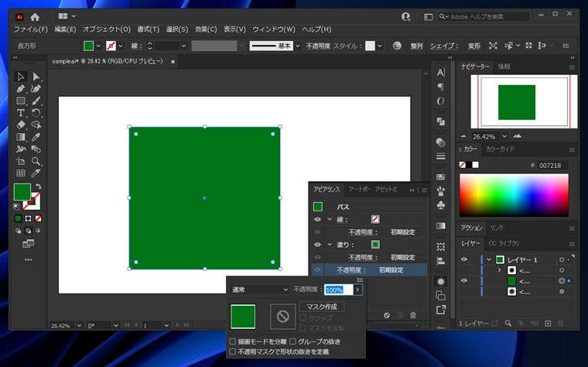Select the Zoom magnifier tool
588x367 pixels.
tap(36, 161)
